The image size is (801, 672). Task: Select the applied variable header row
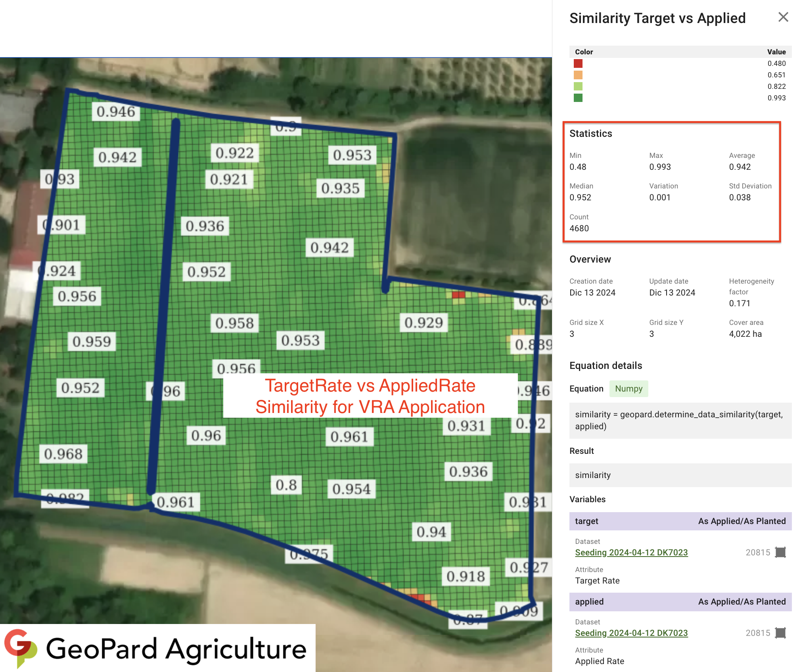680,601
